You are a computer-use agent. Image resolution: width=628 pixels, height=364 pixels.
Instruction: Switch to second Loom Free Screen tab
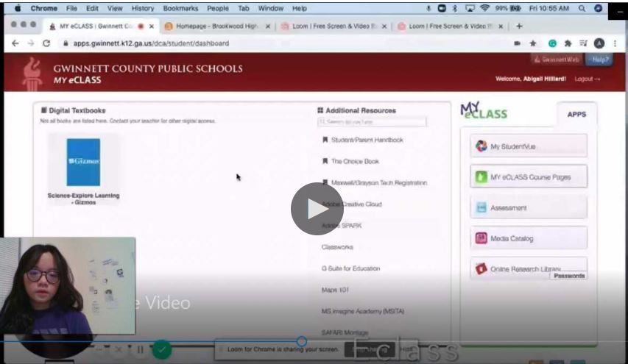(x=450, y=26)
